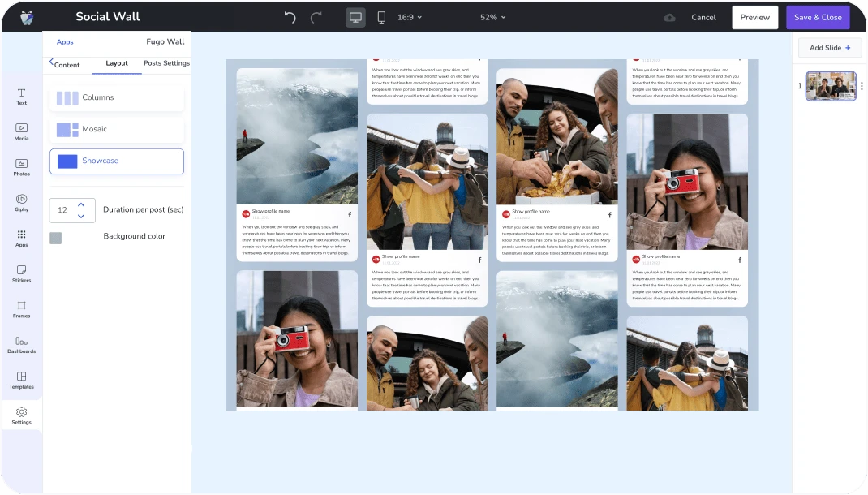Click the Cancel button

tap(703, 17)
